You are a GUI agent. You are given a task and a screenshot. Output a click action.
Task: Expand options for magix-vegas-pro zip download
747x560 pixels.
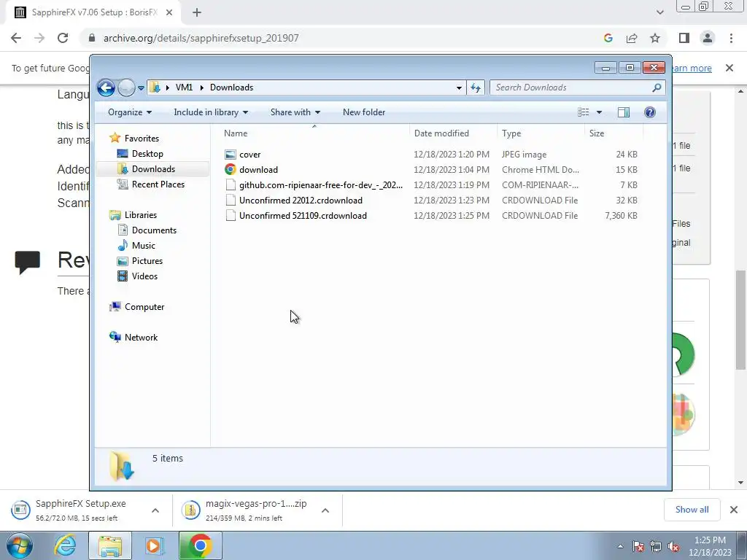click(325, 510)
